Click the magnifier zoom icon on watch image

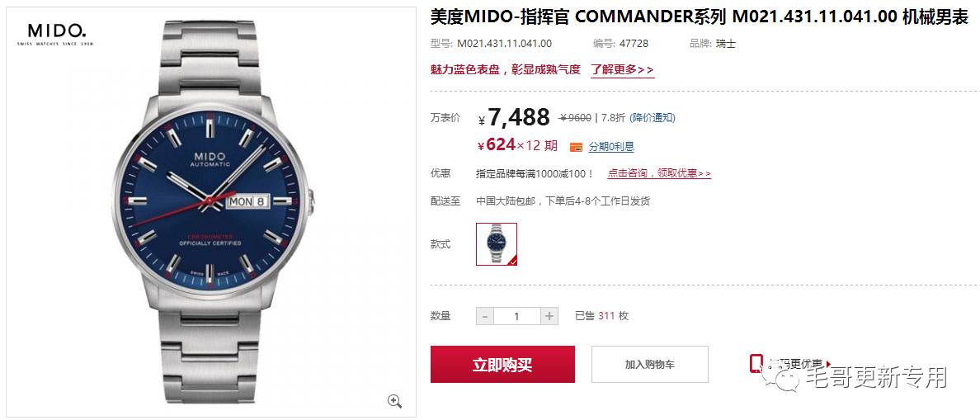click(394, 401)
